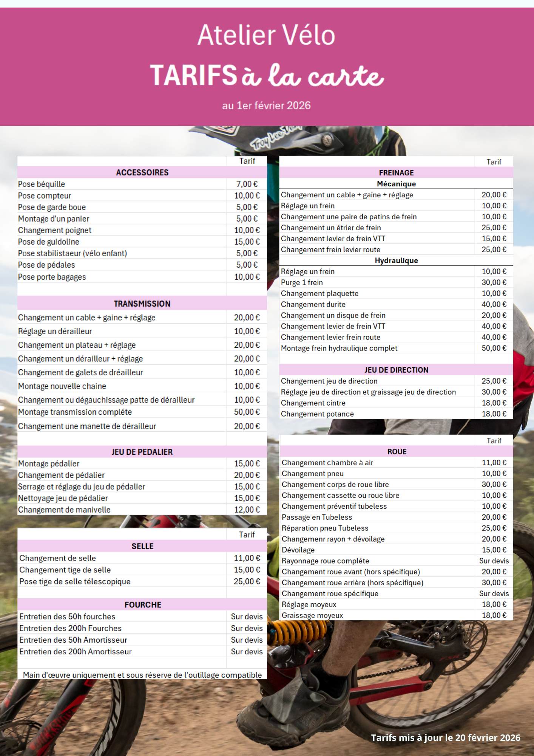Viewport: 534px width, 756px height.
Task: Select the 'au 1er février 2026' date text
Action: point(266,105)
